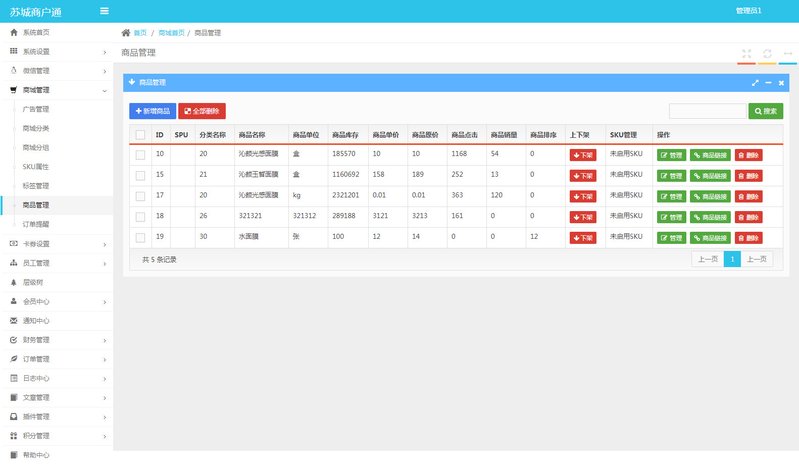Screen dimensions: 799x464
Task: Click the search input field
Action: click(x=707, y=111)
